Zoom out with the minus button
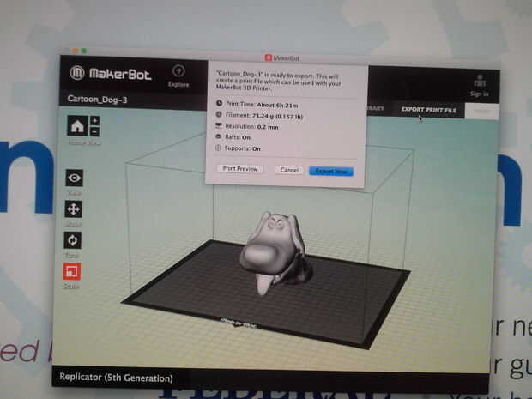The height and width of the screenshot is (399, 532). 94,131
